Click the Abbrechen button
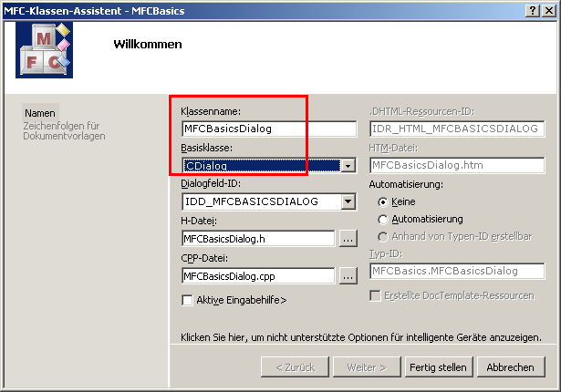Viewport: 561px width, 392px height. pos(511,367)
